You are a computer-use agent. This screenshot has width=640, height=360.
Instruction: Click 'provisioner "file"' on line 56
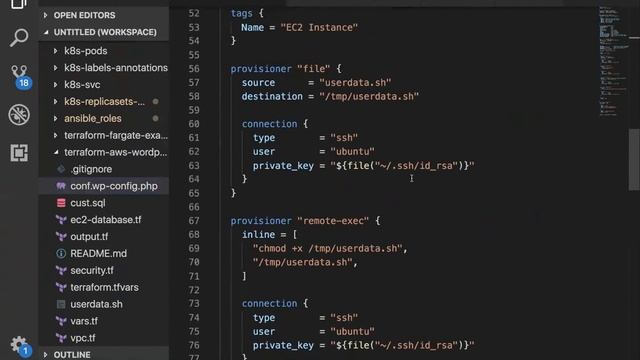click(280, 69)
